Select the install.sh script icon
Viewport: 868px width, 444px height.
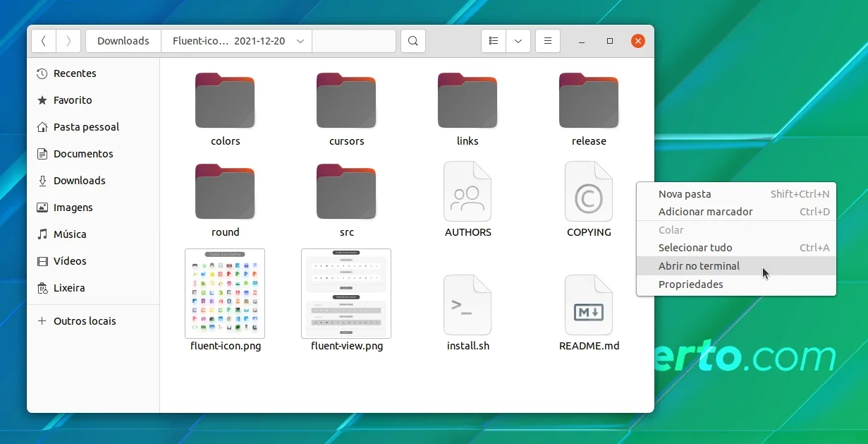pos(467,305)
